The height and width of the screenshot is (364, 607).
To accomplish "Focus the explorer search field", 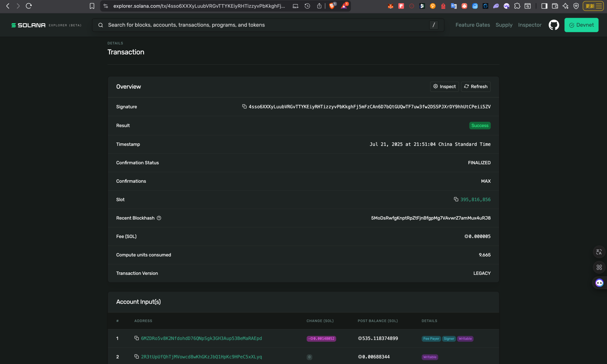I will [x=267, y=25].
